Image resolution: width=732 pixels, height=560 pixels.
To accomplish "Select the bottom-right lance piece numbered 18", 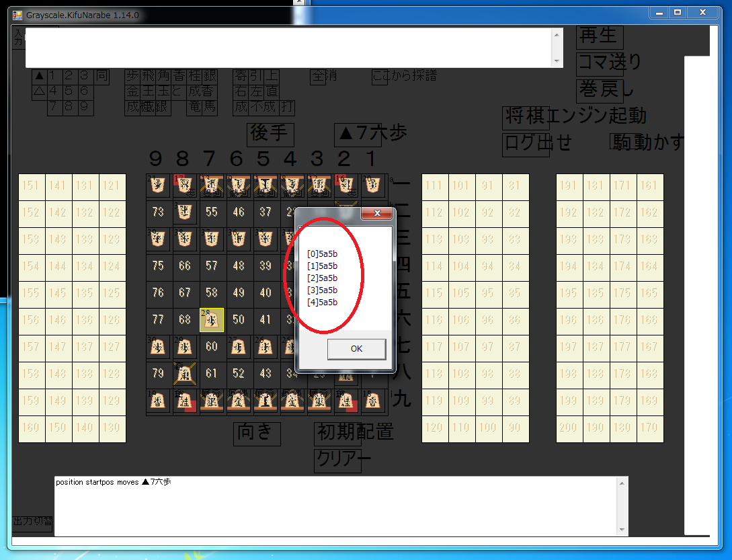I will 373,401.
